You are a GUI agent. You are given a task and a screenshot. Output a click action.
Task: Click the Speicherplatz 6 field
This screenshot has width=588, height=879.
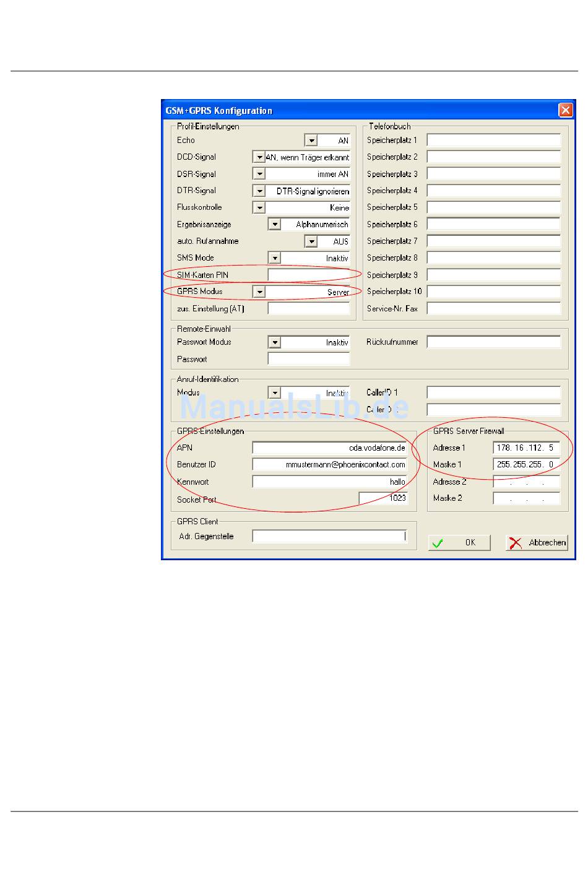point(493,225)
